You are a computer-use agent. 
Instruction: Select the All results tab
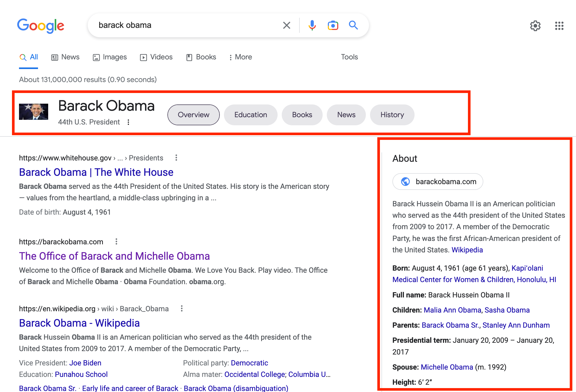coord(29,57)
